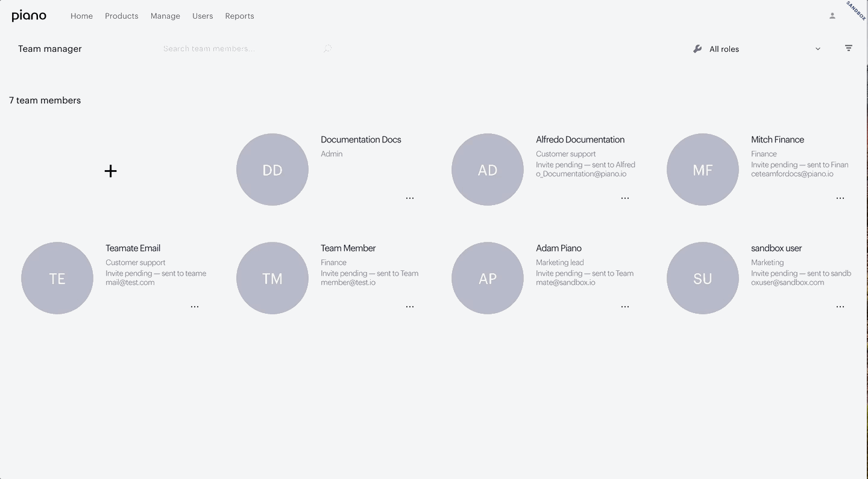Click the user profile icon

832,16
